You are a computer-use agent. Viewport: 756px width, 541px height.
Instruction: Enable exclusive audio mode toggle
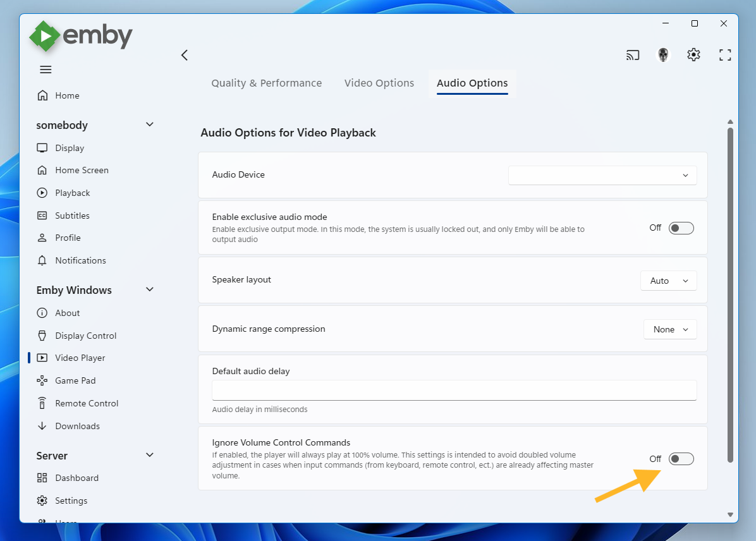[681, 228]
